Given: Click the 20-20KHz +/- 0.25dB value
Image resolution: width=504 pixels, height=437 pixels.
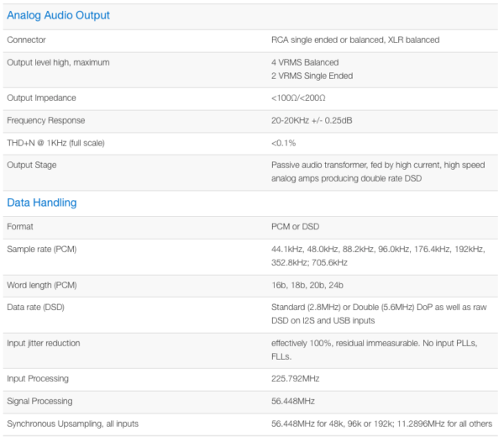Looking at the screenshot, I should tap(312, 121).
